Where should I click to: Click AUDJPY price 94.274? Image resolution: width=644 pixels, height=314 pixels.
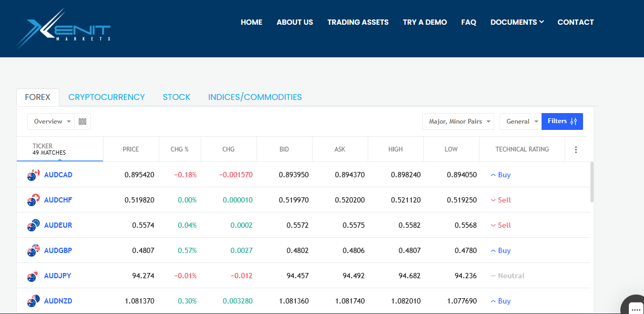point(143,276)
